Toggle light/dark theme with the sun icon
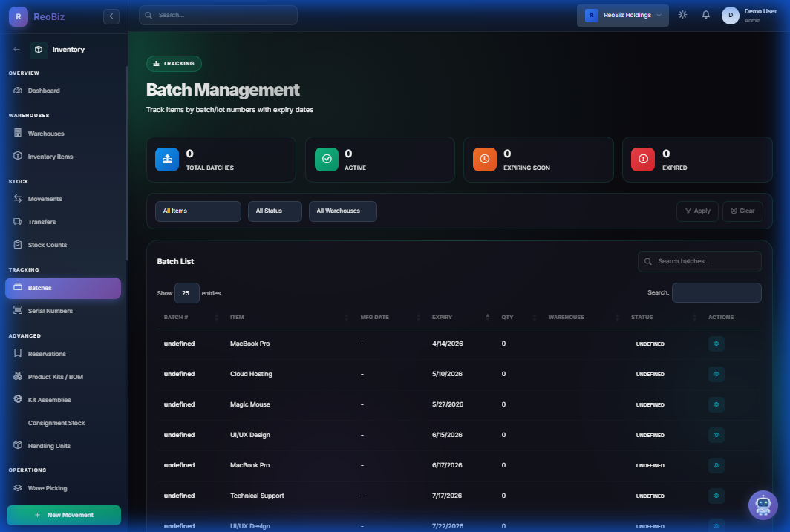This screenshot has width=790, height=532. tap(682, 14)
